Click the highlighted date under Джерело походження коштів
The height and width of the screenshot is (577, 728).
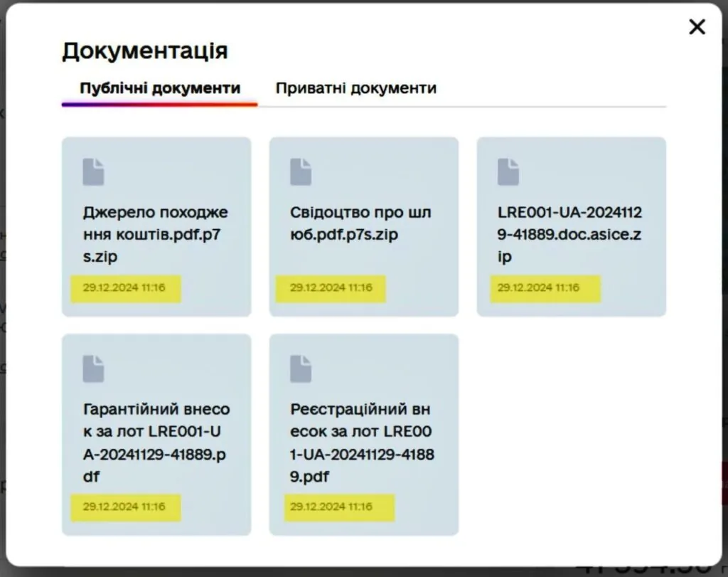[124, 288]
